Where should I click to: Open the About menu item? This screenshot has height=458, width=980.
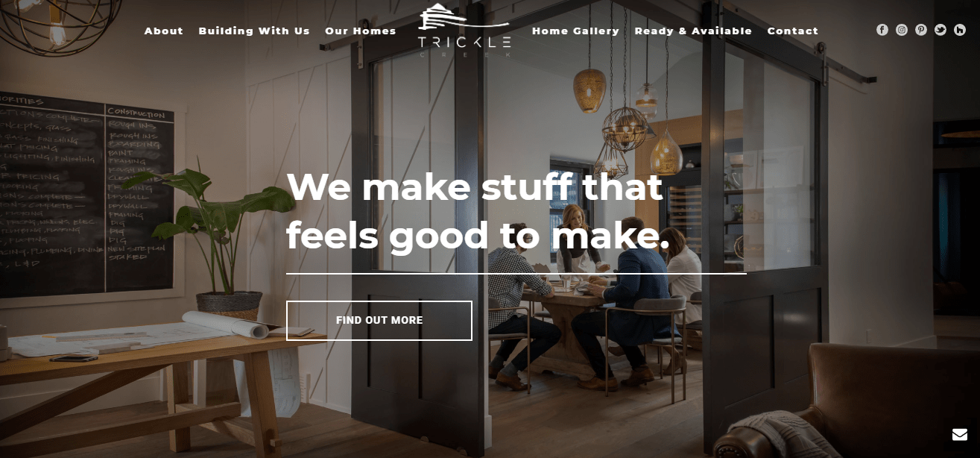(x=164, y=31)
